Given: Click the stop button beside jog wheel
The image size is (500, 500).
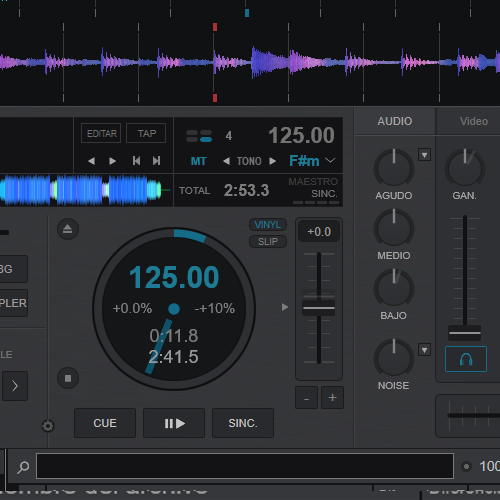Looking at the screenshot, I should tap(68, 378).
